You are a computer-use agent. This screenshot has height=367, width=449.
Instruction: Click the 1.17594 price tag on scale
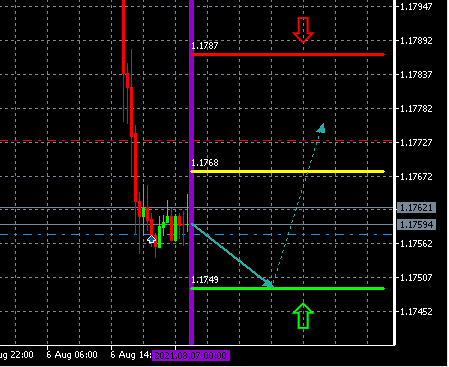click(416, 225)
